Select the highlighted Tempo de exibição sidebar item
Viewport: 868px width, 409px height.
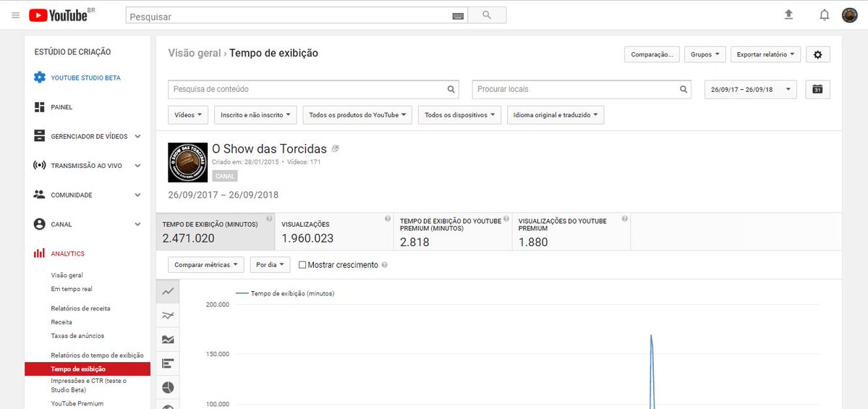(87, 369)
